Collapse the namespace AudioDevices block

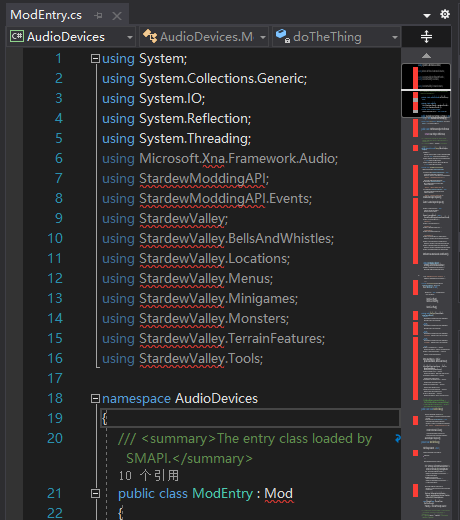[x=95, y=399]
